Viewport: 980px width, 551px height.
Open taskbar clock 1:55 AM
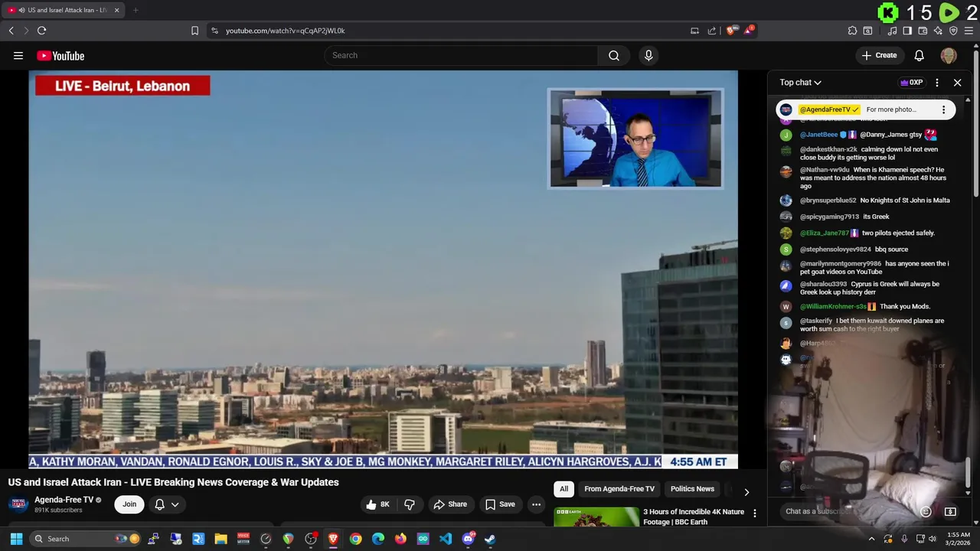(x=958, y=539)
